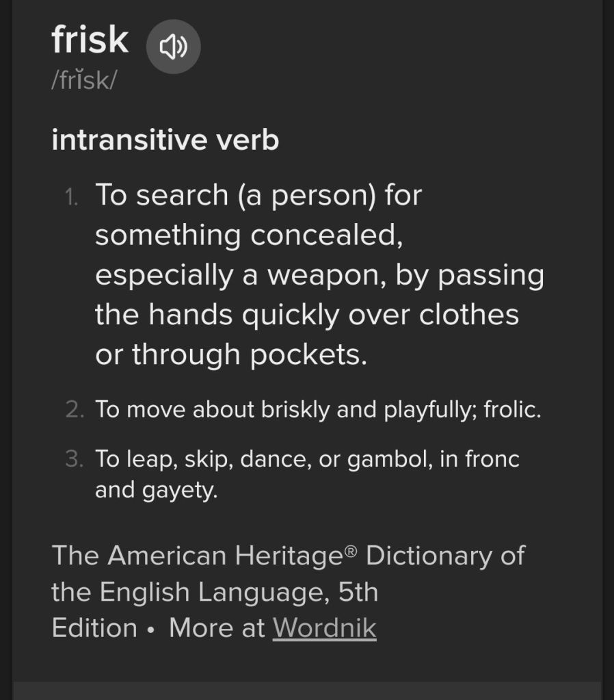Click the text 'and gayety'

[x=156, y=490]
